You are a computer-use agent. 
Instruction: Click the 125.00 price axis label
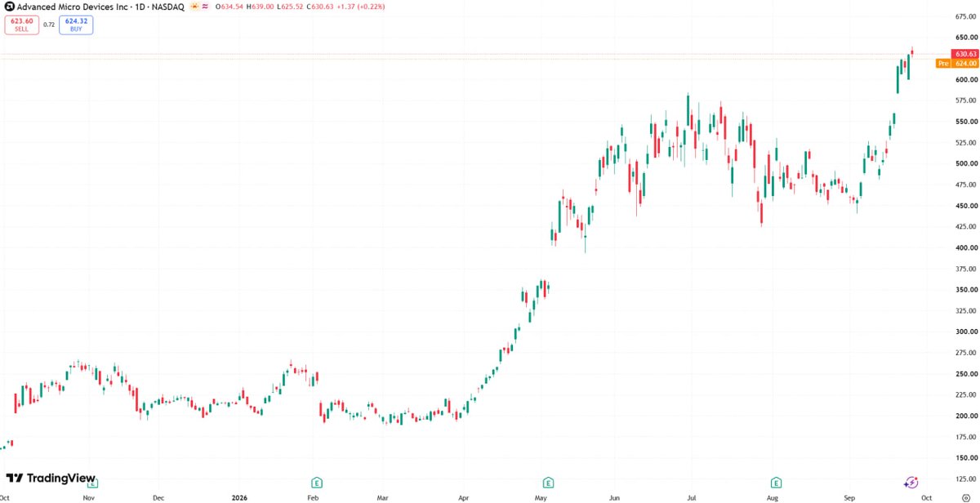[966, 479]
